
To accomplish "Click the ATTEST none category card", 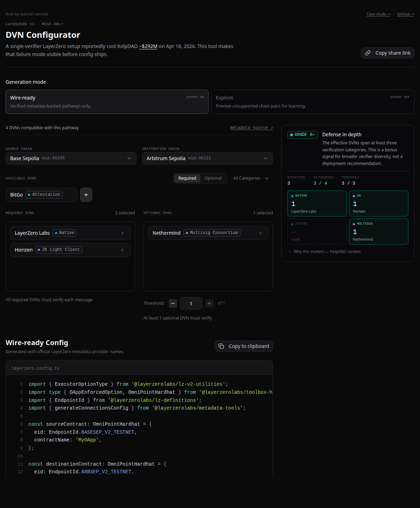I will (x=317, y=232).
